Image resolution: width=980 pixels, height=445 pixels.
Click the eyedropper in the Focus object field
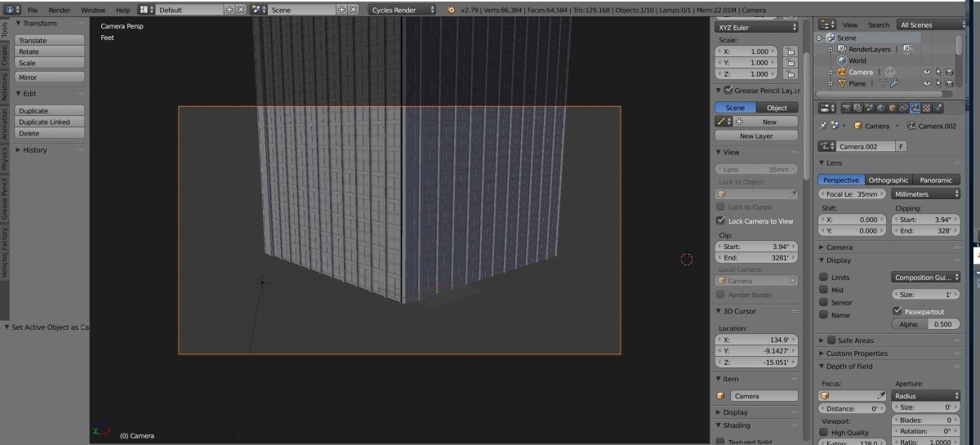(881, 395)
